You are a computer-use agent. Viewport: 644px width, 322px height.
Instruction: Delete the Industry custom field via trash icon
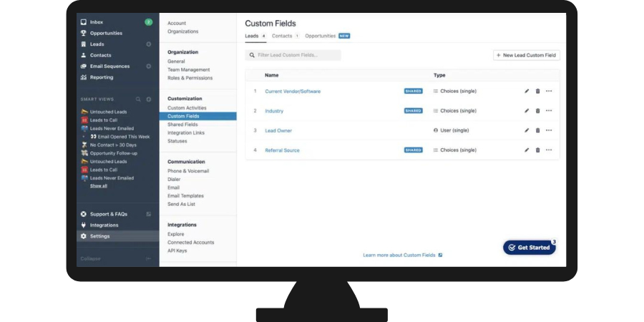click(537, 111)
